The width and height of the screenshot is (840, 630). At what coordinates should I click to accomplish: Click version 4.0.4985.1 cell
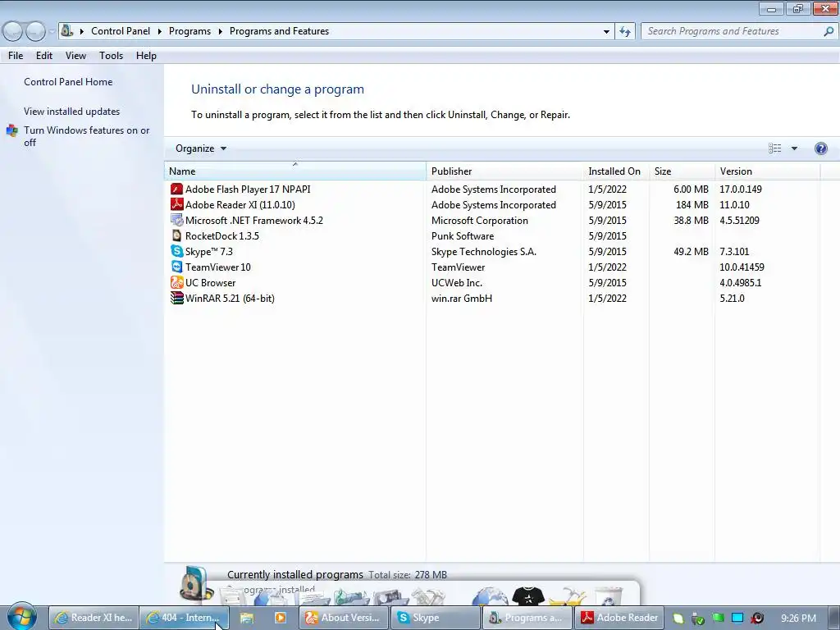[741, 282]
